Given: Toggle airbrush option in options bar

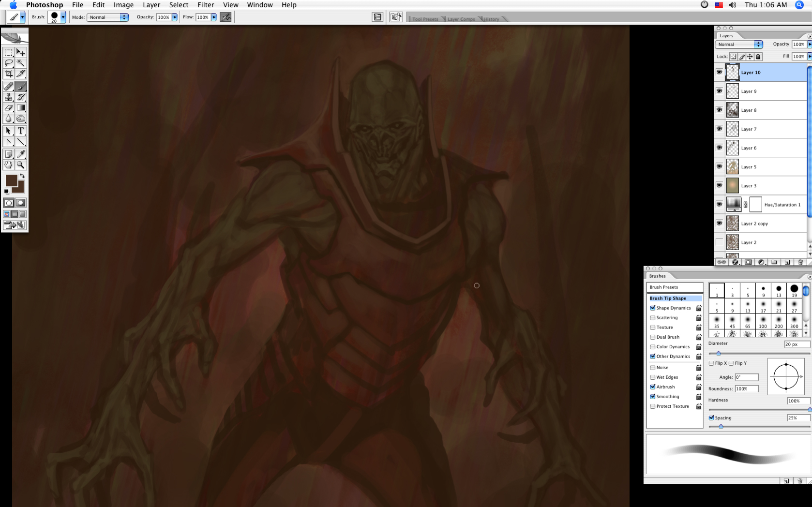Looking at the screenshot, I should click(x=226, y=17).
